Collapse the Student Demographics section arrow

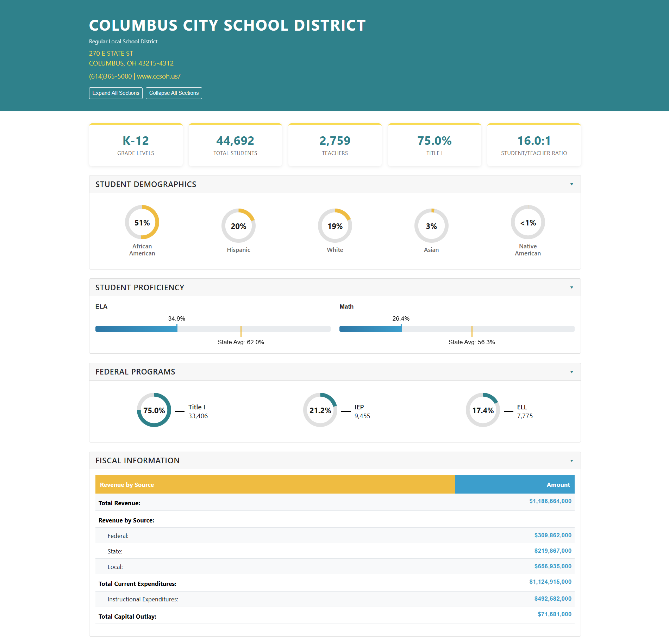pos(572,184)
